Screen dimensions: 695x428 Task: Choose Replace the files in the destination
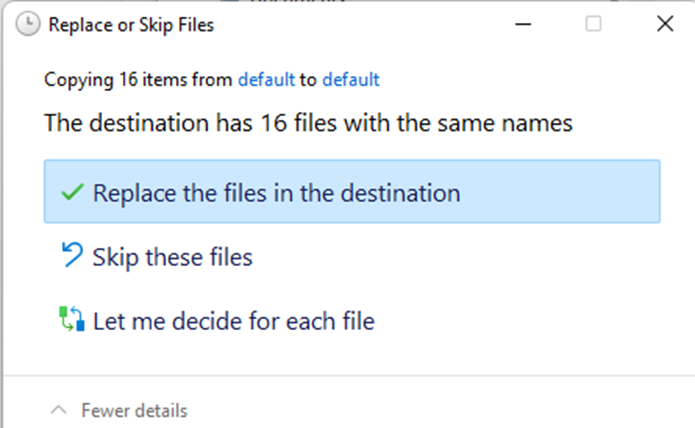coord(352,191)
